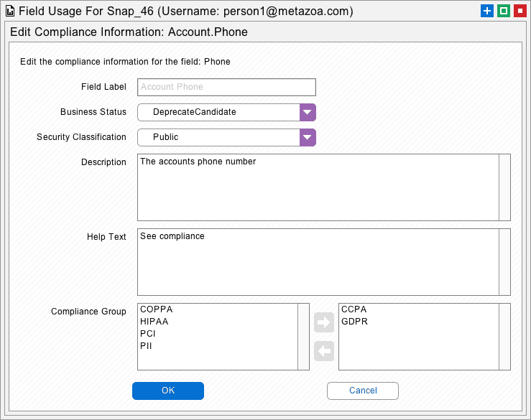
Task: Select COPPA in available compliance groups
Action: 157,309
